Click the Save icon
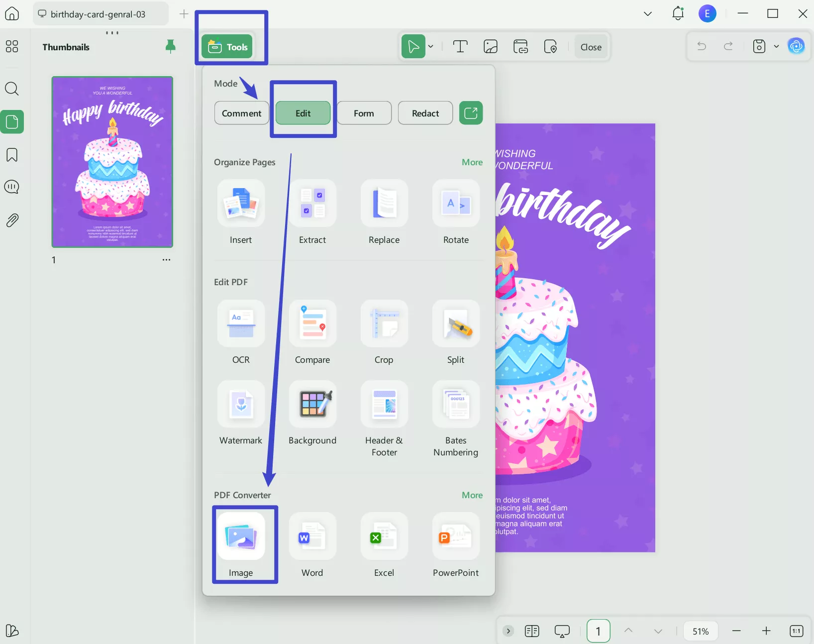The height and width of the screenshot is (644, 814). tap(759, 46)
